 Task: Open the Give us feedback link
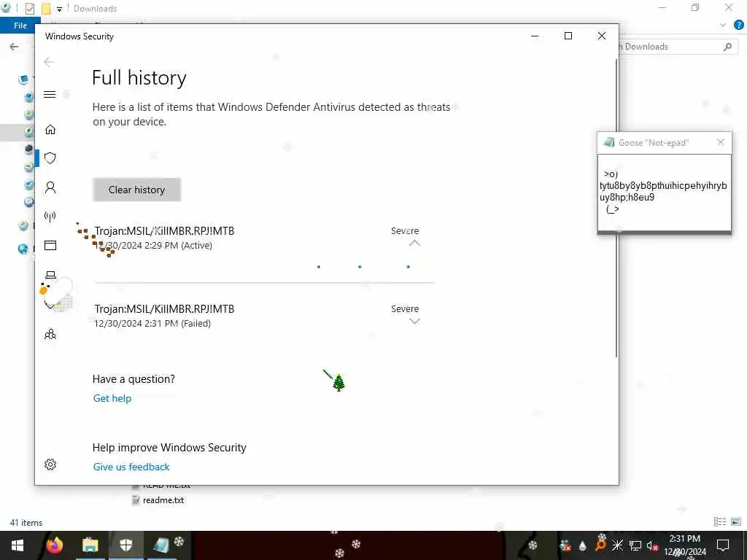131,467
